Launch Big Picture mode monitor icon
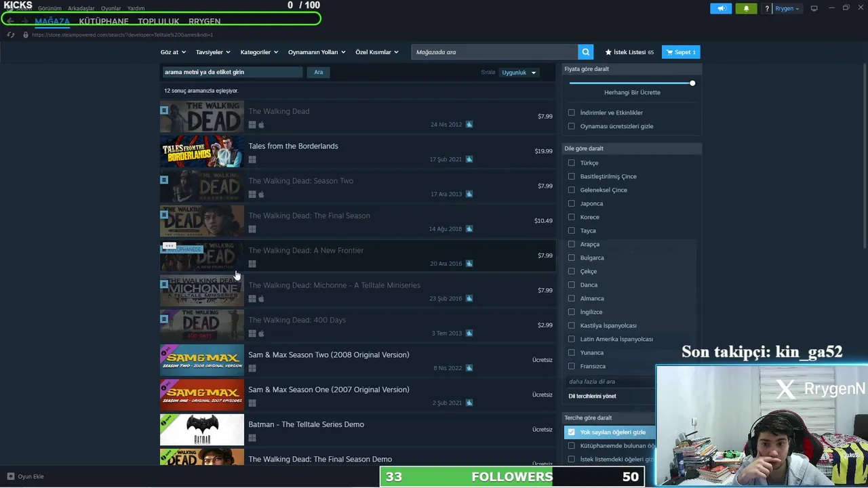Image resolution: width=868 pixels, height=488 pixels. pos(814,8)
